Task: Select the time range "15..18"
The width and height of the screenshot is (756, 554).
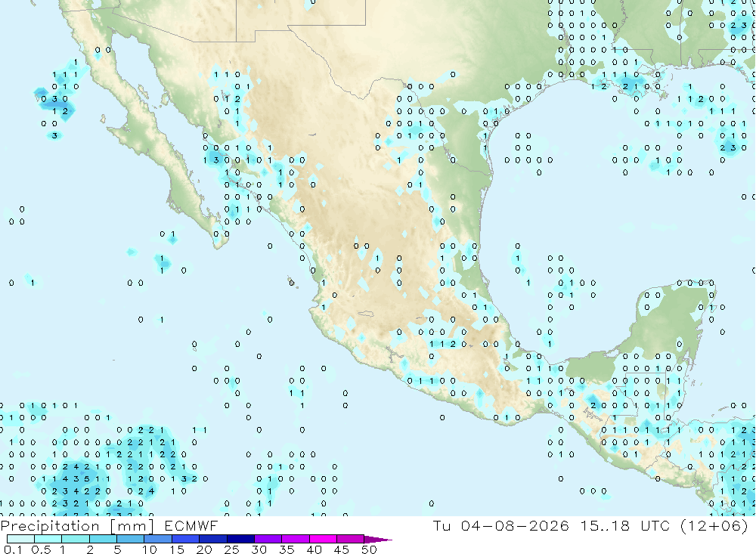Action: 605,525
